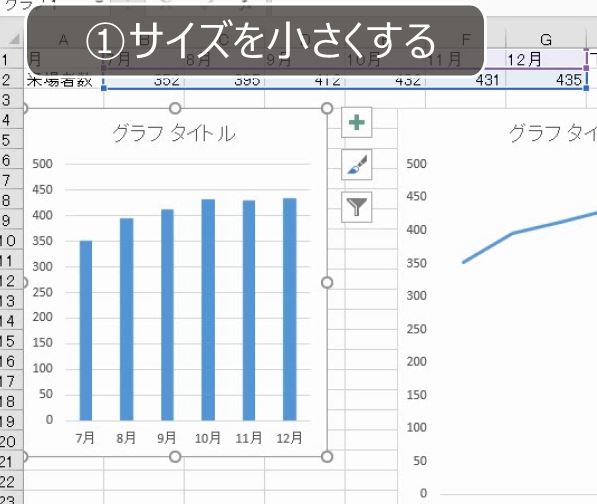This screenshot has height=504, width=597.
Task: Click the bottom-center handle of bar chart
Action: point(175,456)
